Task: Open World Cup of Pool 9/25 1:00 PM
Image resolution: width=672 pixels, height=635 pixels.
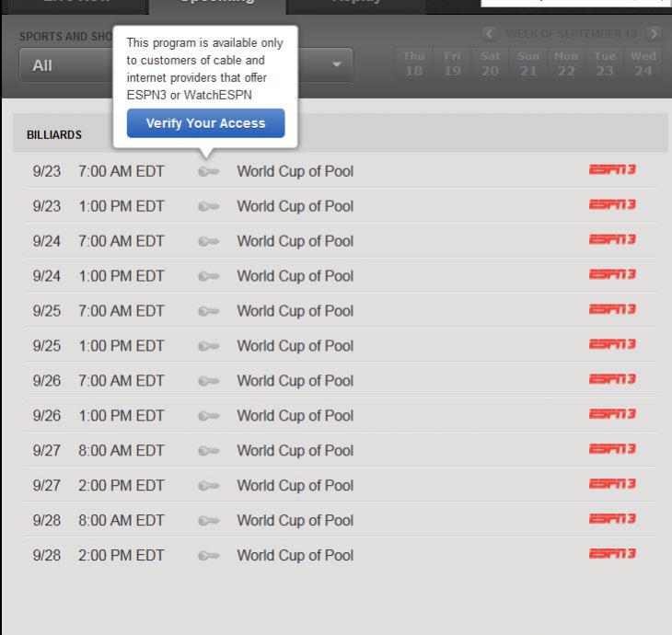Action: (x=295, y=346)
